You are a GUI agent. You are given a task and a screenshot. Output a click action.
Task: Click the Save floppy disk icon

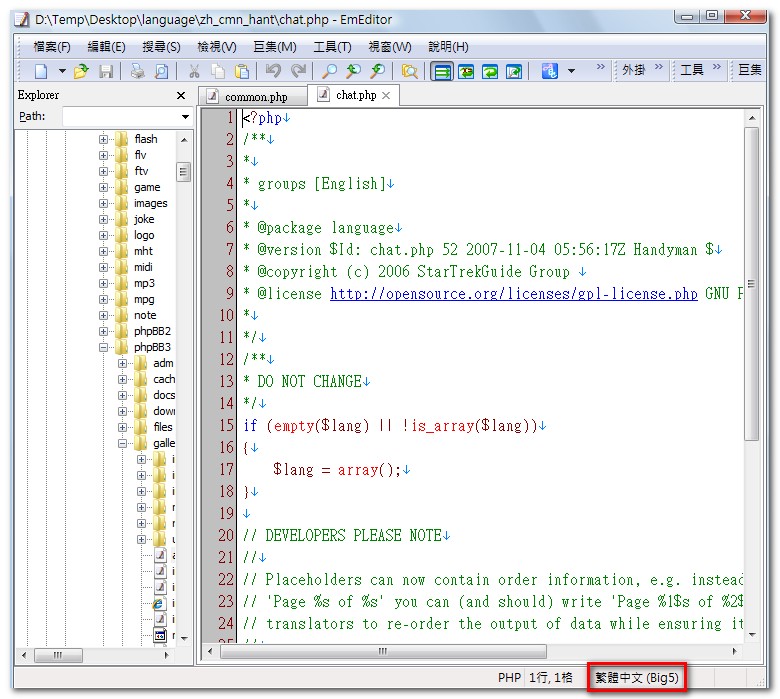pos(106,71)
